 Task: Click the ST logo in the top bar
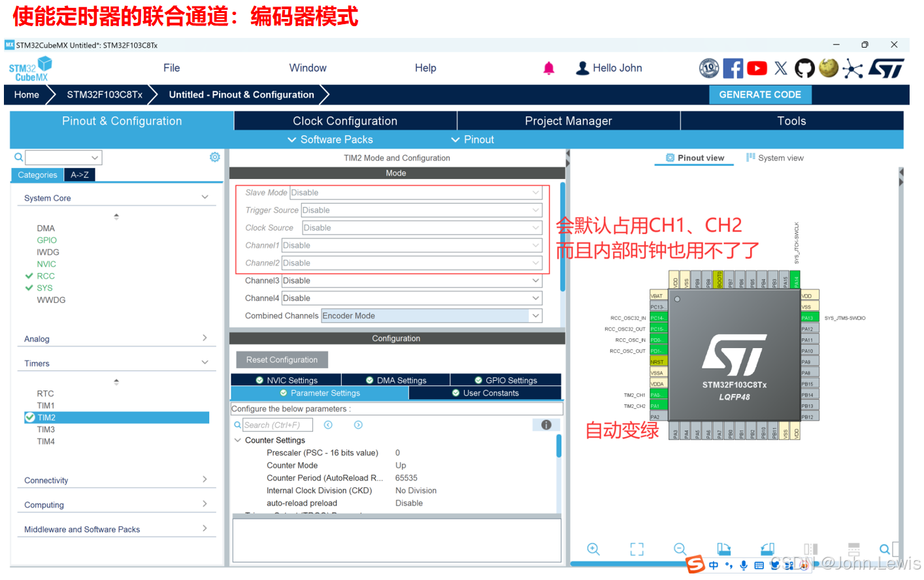(x=886, y=68)
